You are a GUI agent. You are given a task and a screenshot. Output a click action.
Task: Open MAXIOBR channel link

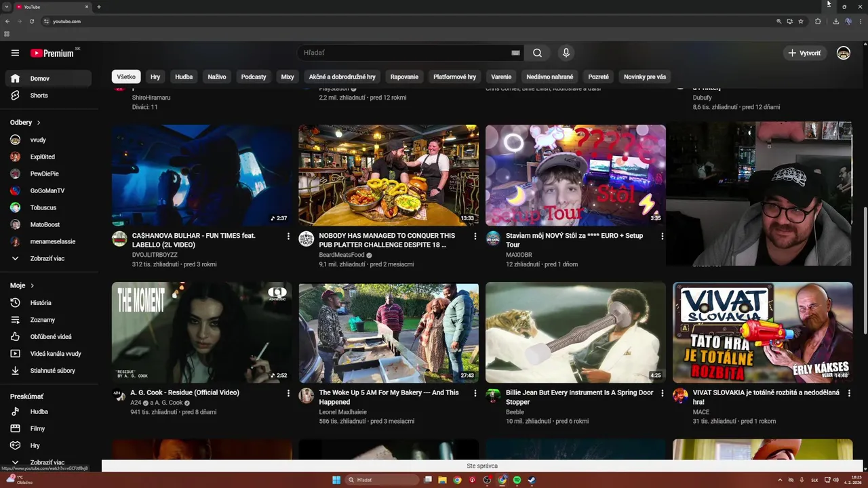[519, 256]
